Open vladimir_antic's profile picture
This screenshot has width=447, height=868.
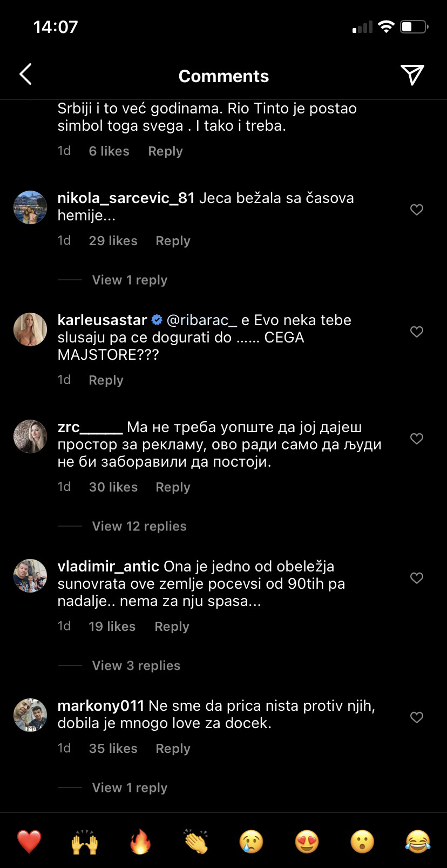coord(30,576)
